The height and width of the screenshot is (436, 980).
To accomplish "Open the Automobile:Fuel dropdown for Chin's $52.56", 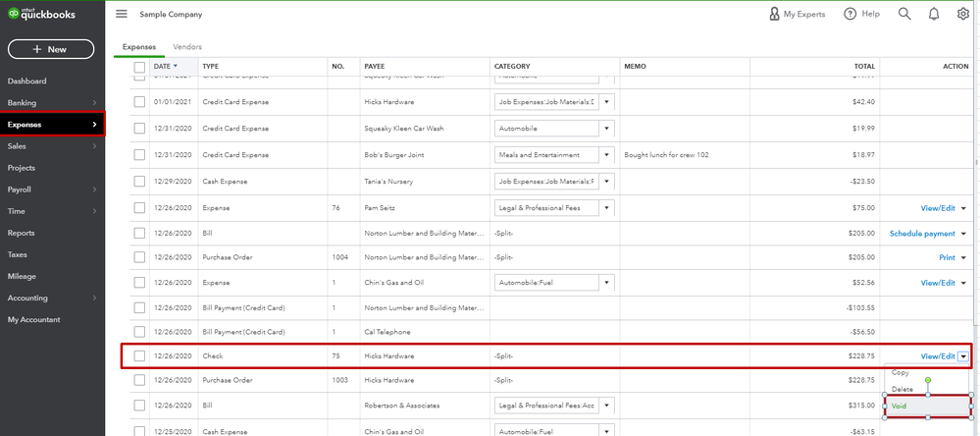I will point(605,283).
